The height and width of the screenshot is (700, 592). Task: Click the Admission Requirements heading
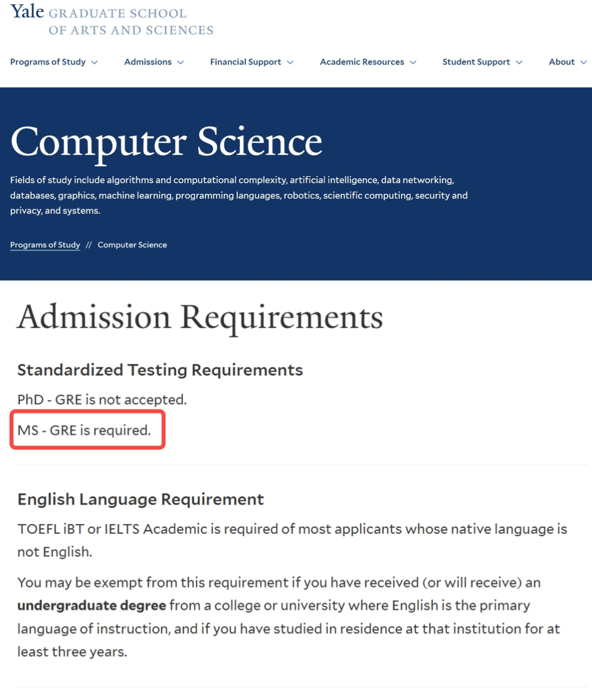[x=200, y=318]
